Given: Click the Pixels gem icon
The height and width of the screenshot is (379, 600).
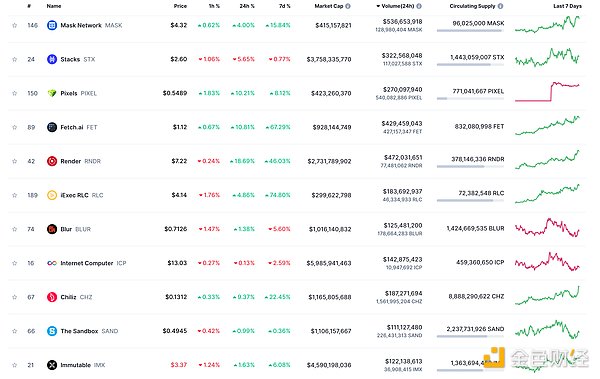Looking at the screenshot, I should [52, 93].
